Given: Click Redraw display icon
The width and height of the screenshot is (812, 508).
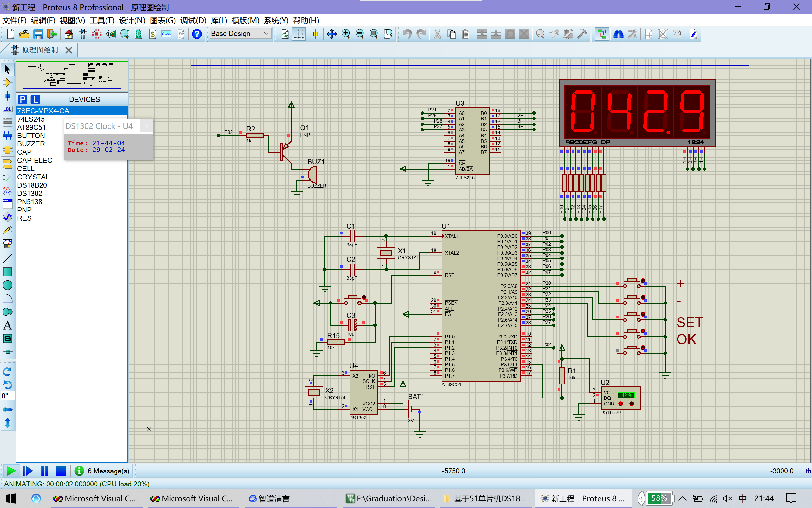Looking at the screenshot, I should pos(285,34).
